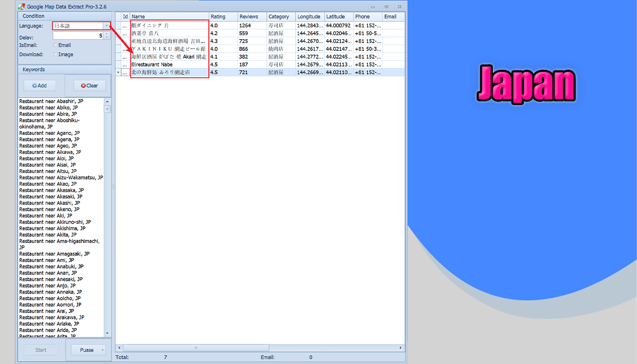Increase the Delay value with up arrow
Screen dimensions: 637x364
[x=107, y=33]
